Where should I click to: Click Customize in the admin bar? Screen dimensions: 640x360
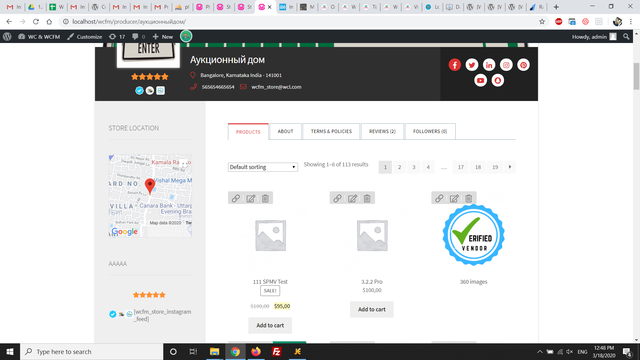coord(84,37)
